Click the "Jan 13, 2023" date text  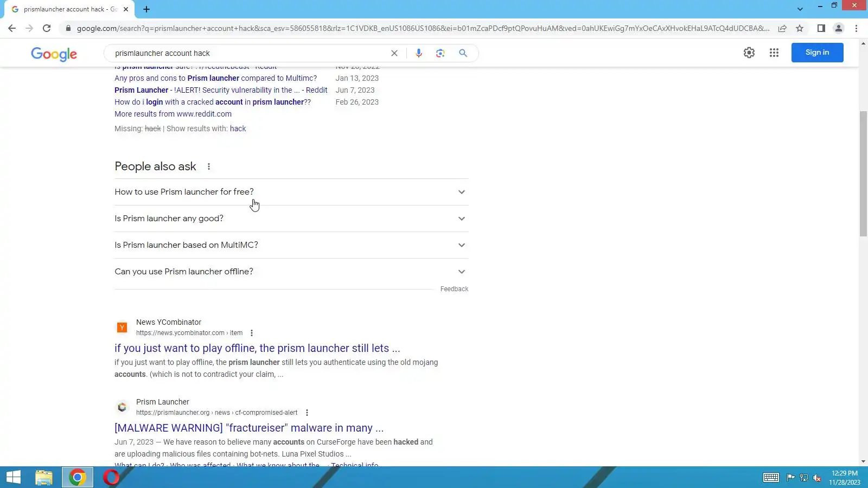click(x=357, y=78)
